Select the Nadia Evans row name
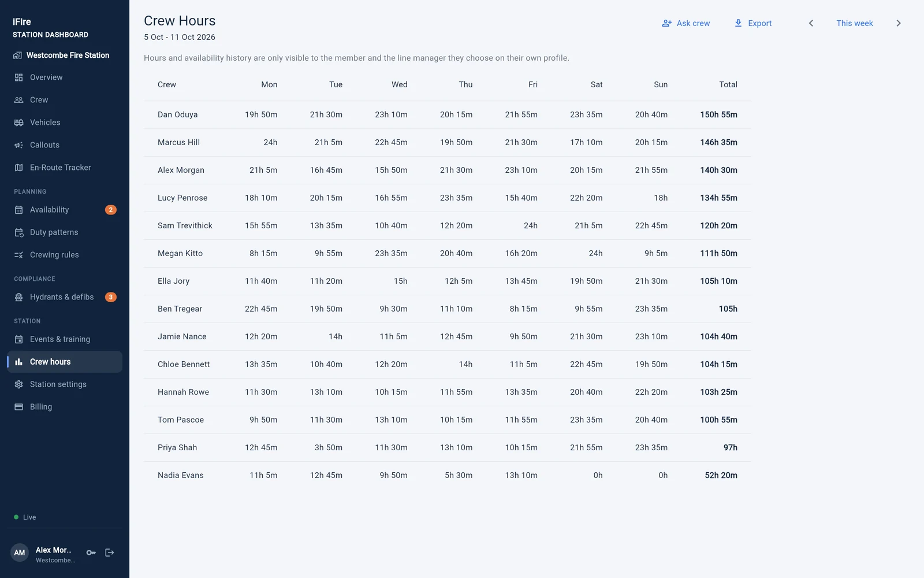 [181, 475]
